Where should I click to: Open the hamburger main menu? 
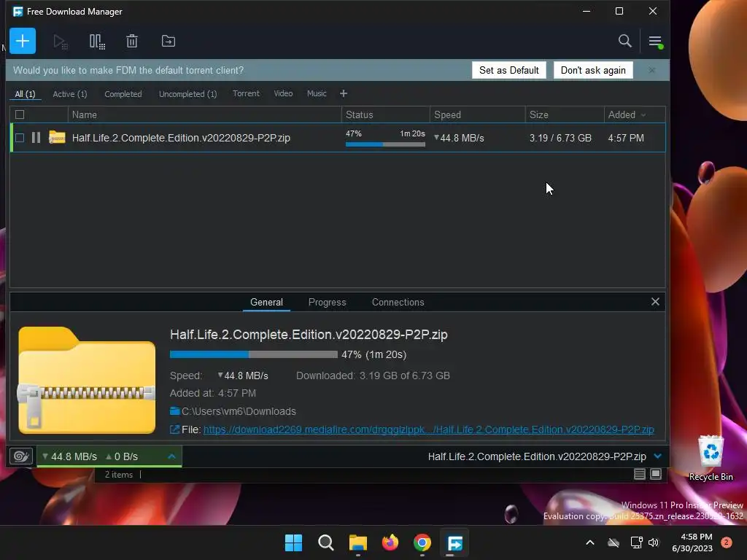coord(655,42)
